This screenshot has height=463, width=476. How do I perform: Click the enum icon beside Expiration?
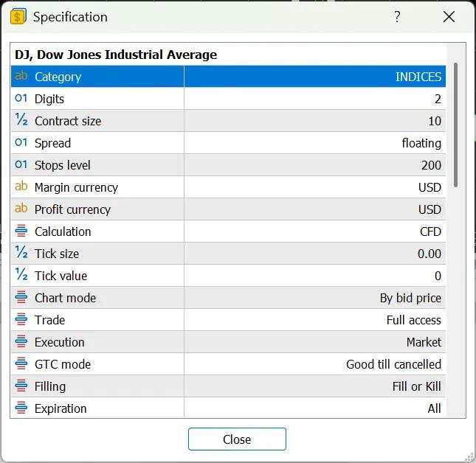pyautogui.click(x=21, y=408)
